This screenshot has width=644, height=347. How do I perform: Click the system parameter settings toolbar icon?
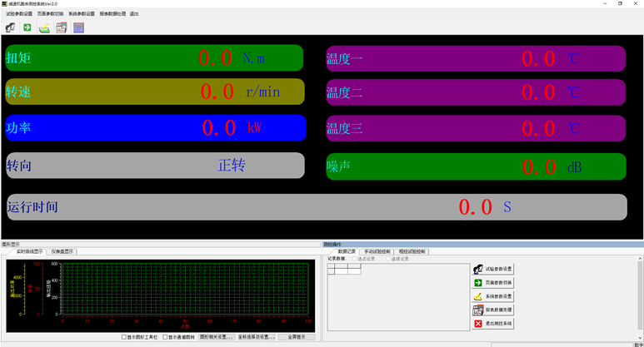pyautogui.click(x=44, y=27)
